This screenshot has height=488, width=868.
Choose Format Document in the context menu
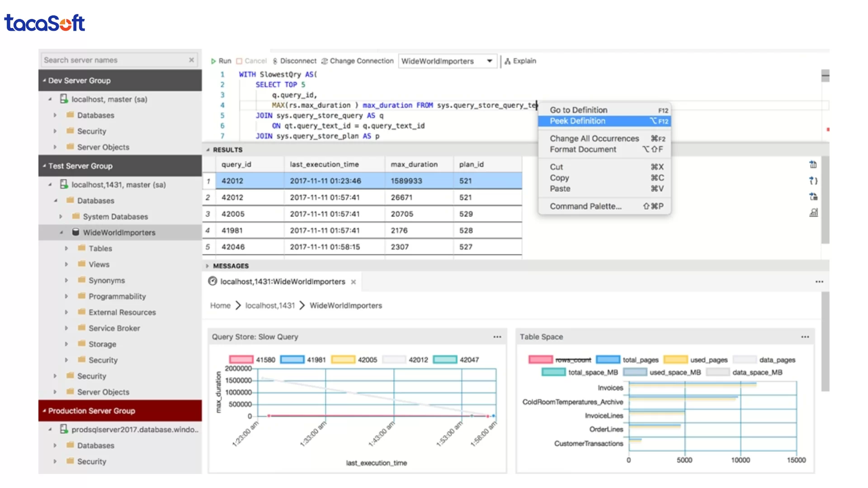[x=583, y=150]
